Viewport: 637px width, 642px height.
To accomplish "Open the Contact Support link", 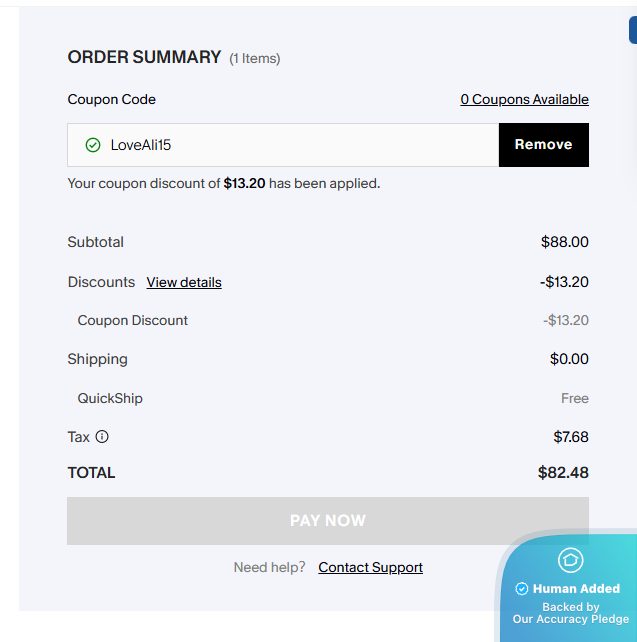I will tap(370, 568).
